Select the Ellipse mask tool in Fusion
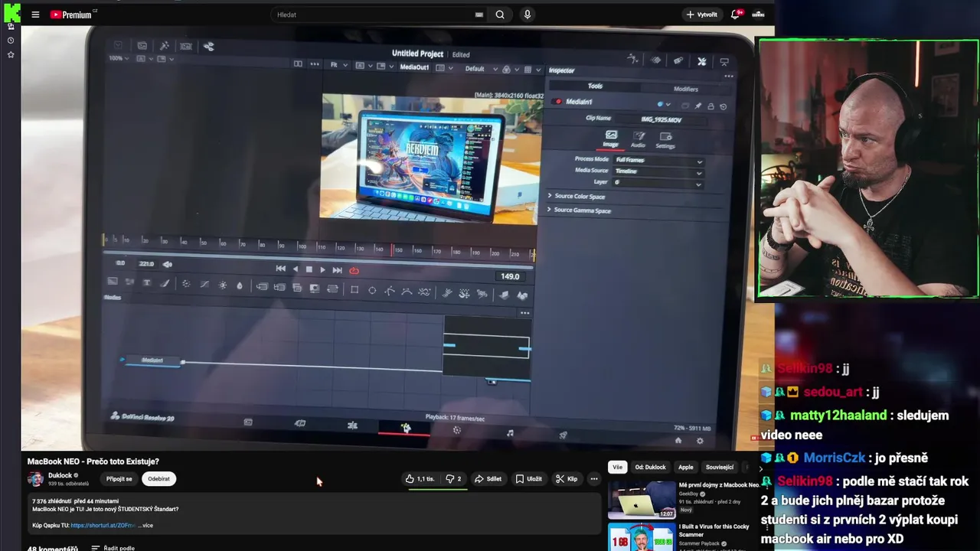The width and height of the screenshot is (980, 551). tap(372, 290)
